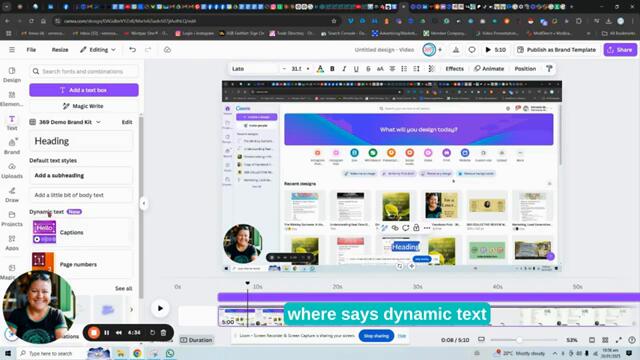Toggle italic formatting
Viewport: 640px width, 360px height.
coord(344,69)
